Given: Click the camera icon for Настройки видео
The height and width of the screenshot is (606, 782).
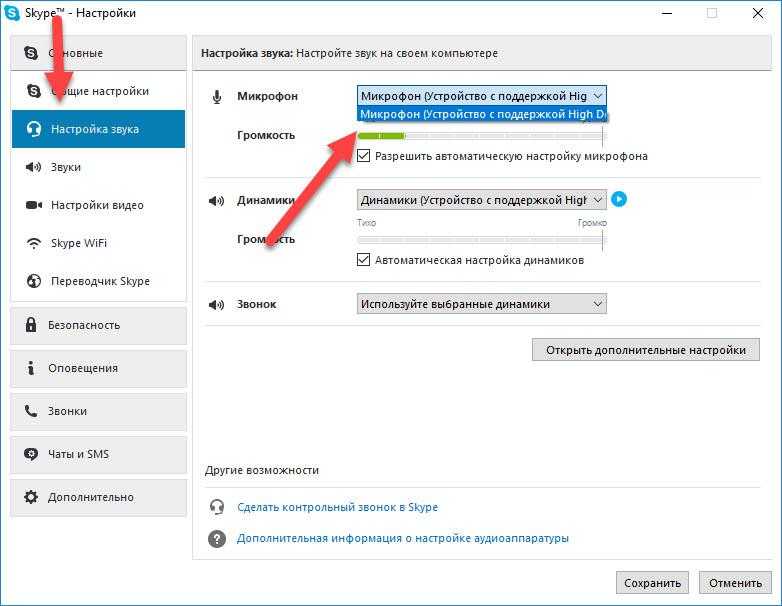Looking at the screenshot, I should pyautogui.click(x=33, y=205).
